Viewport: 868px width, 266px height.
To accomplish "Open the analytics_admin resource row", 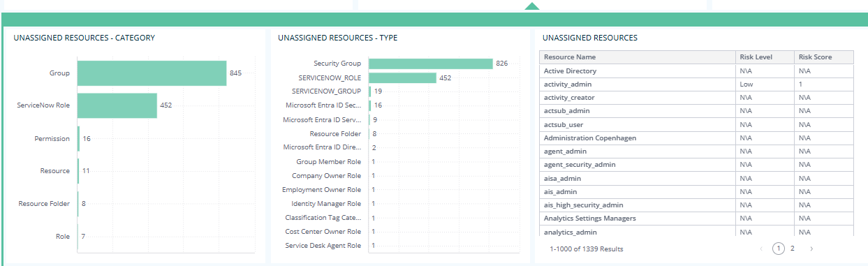I will click(x=696, y=231).
